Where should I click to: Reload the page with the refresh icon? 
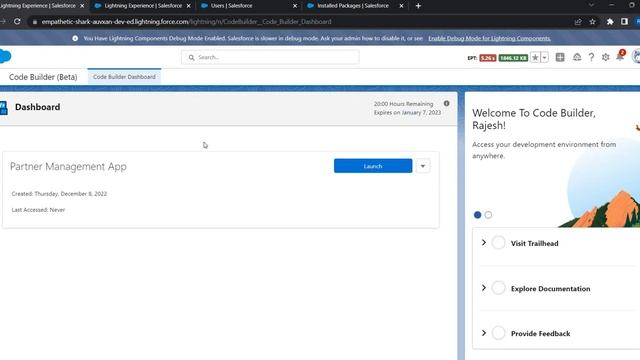coord(17,22)
